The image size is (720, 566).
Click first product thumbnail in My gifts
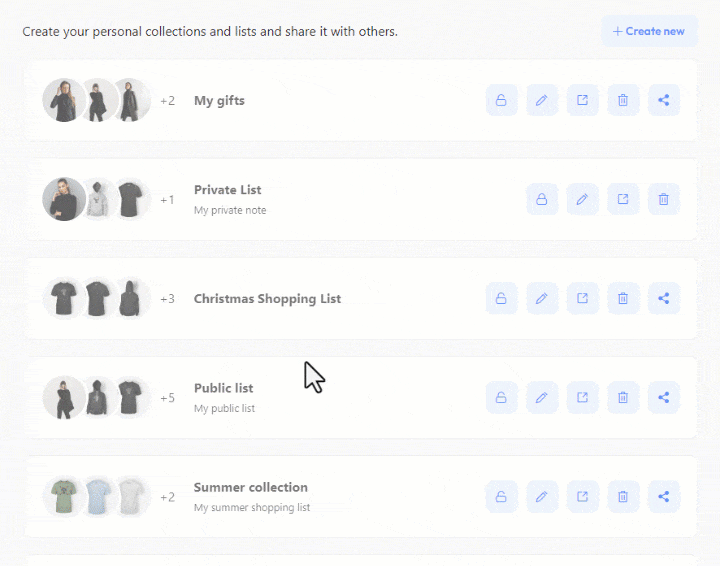(63, 100)
